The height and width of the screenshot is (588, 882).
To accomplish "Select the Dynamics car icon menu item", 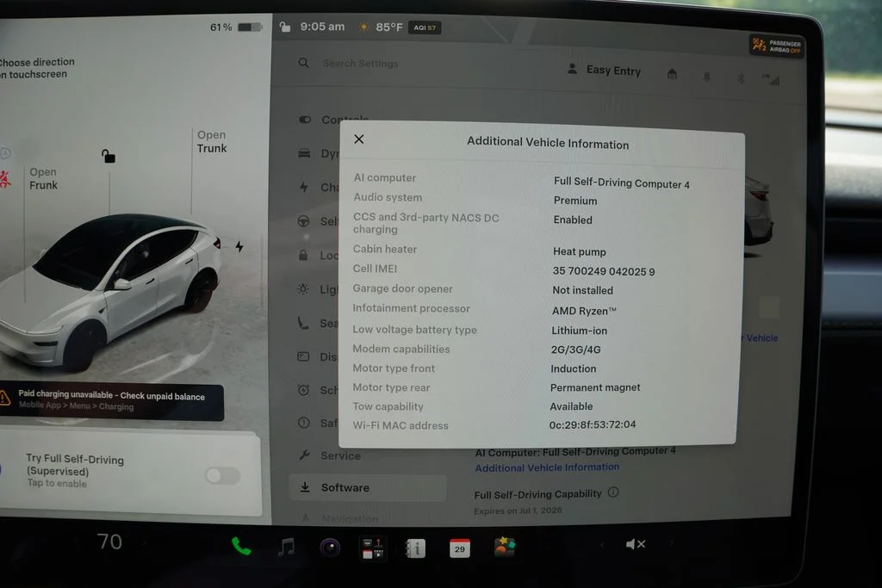I will tap(319, 153).
